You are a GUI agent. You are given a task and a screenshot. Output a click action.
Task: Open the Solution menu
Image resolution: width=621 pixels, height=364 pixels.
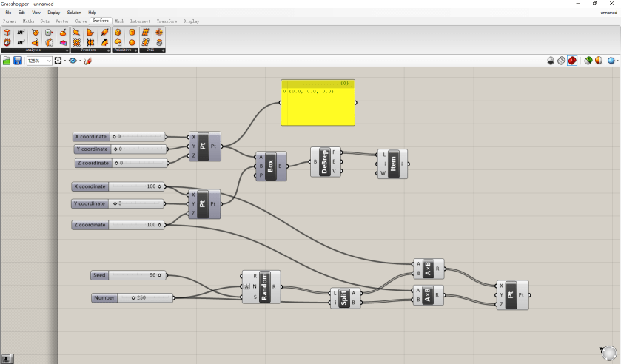point(74,13)
